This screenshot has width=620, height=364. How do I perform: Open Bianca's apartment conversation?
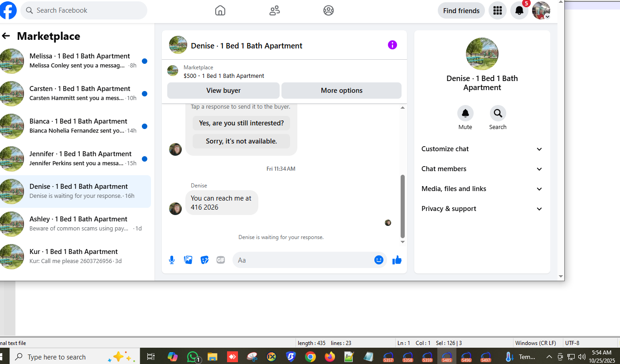coord(74,126)
